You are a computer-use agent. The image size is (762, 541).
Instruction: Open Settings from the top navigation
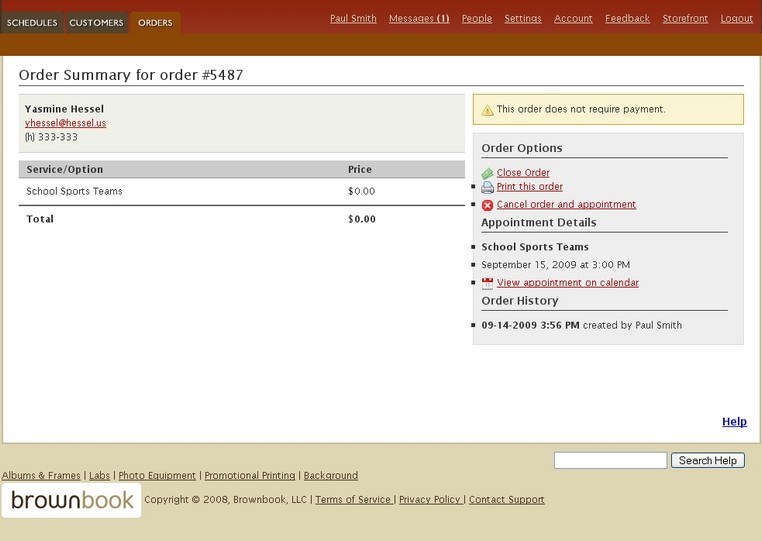coord(523,18)
